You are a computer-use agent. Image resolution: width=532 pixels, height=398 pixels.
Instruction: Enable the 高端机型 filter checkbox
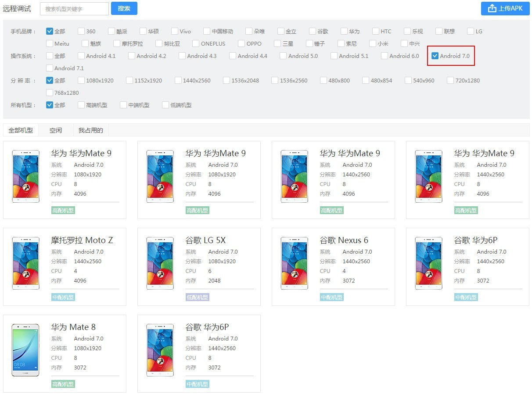(81, 105)
